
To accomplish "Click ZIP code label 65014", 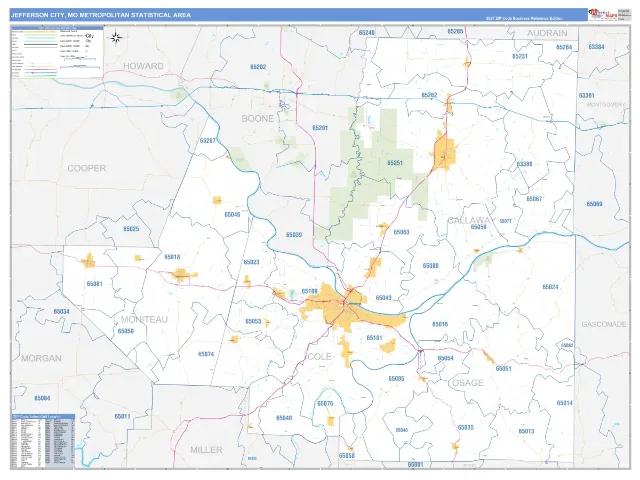I will click(564, 403).
